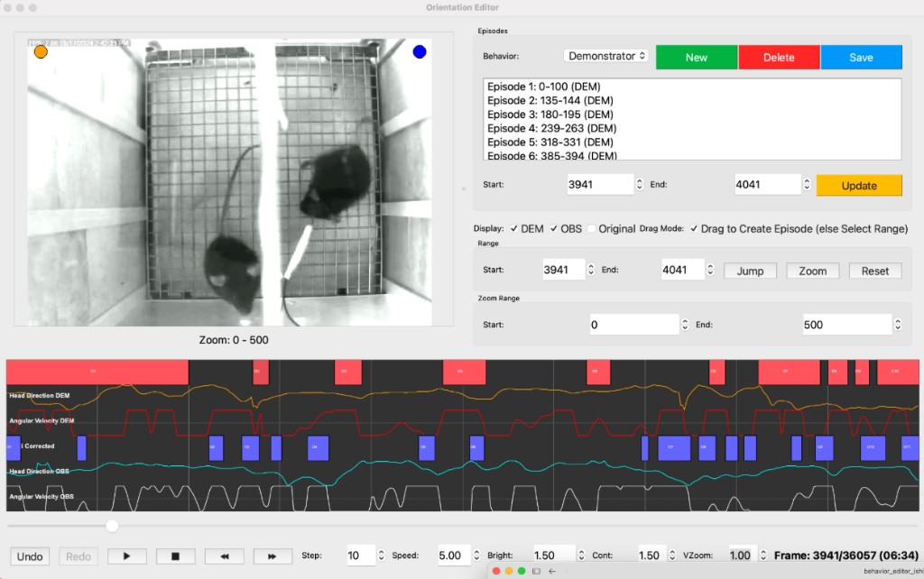Image resolution: width=924 pixels, height=579 pixels.
Task: Click the frame position slider handle
Action: [112, 526]
